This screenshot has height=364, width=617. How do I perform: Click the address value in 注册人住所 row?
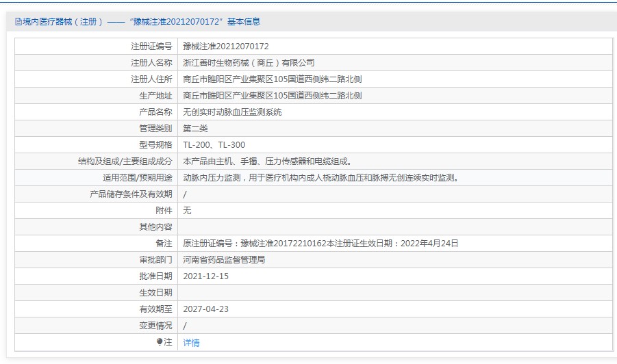click(x=272, y=79)
